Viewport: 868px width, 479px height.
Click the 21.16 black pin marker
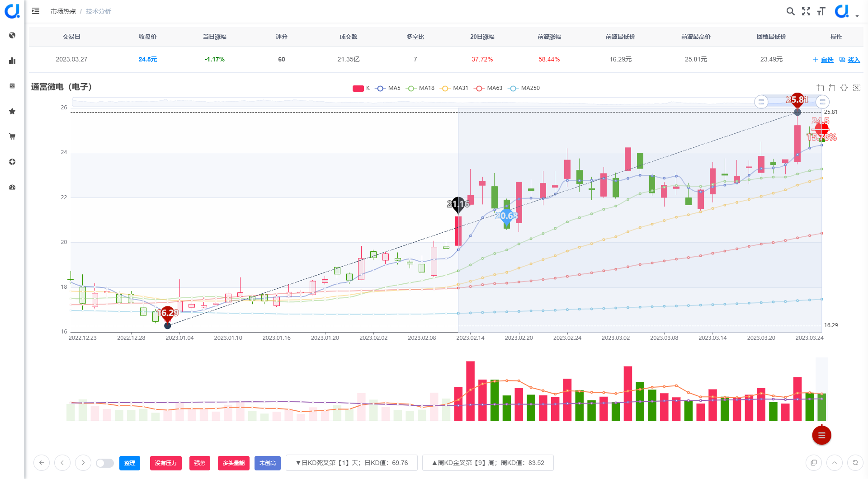458,205
